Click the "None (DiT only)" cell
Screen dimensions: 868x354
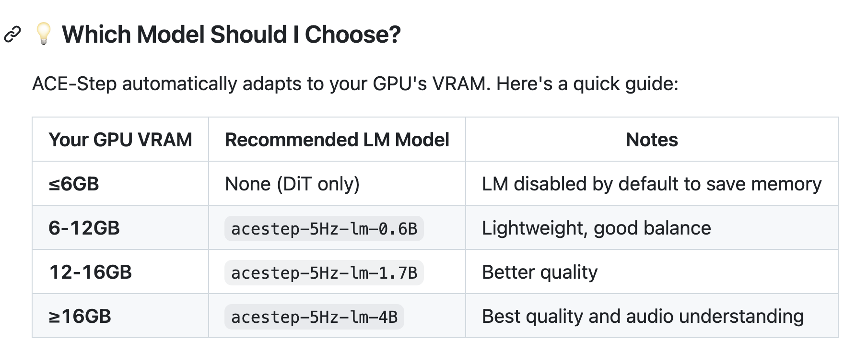coord(292,184)
